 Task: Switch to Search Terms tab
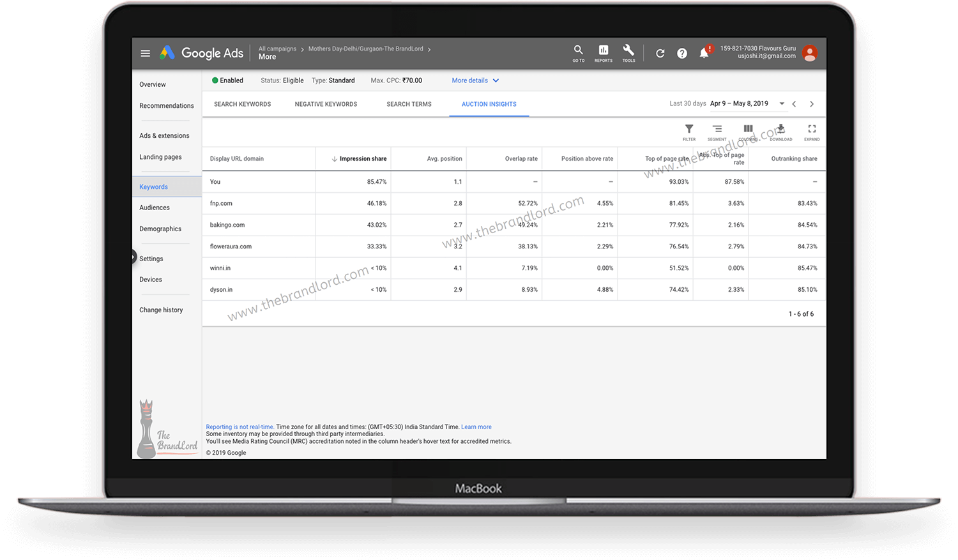(409, 104)
